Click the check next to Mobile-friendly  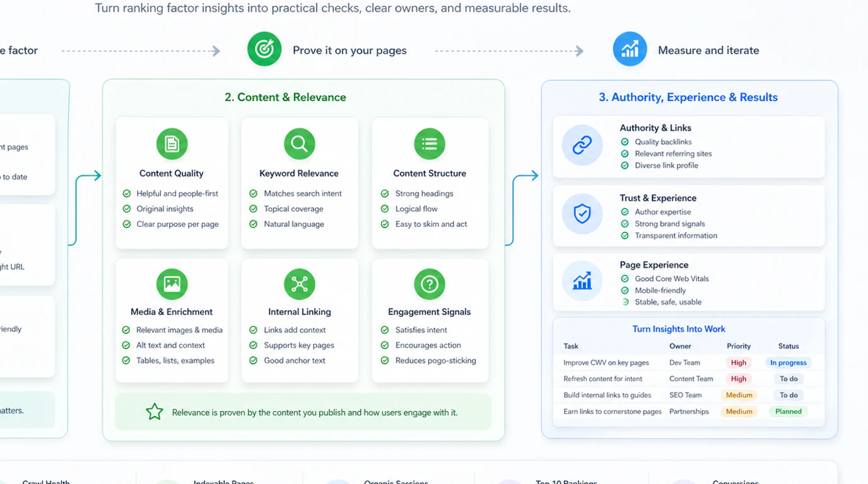click(x=625, y=291)
